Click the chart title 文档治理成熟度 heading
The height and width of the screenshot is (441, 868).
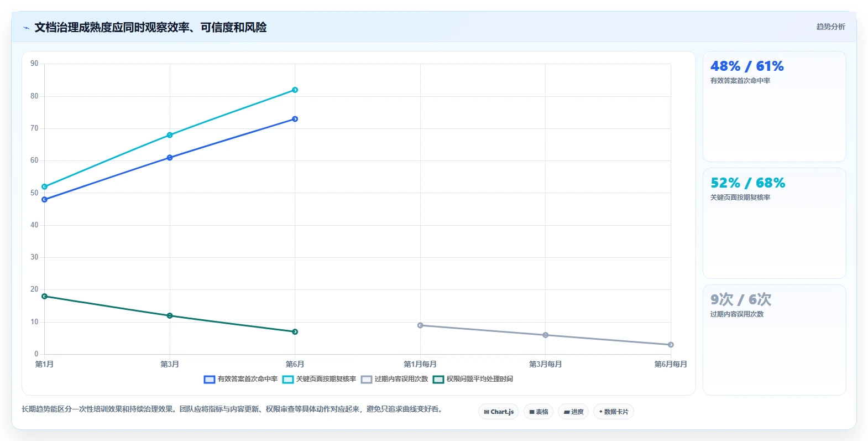tap(150, 28)
